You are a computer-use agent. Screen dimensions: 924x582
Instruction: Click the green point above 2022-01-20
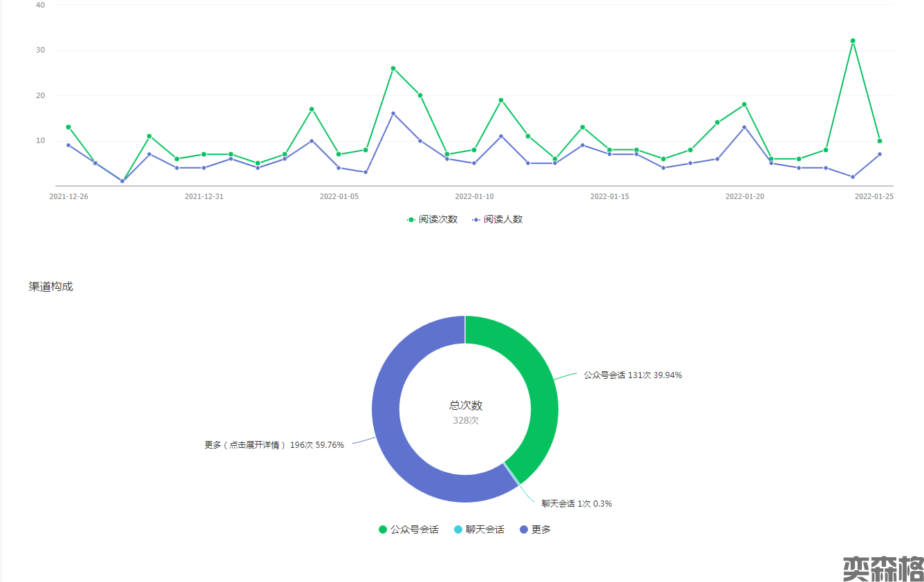pos(744,104)
